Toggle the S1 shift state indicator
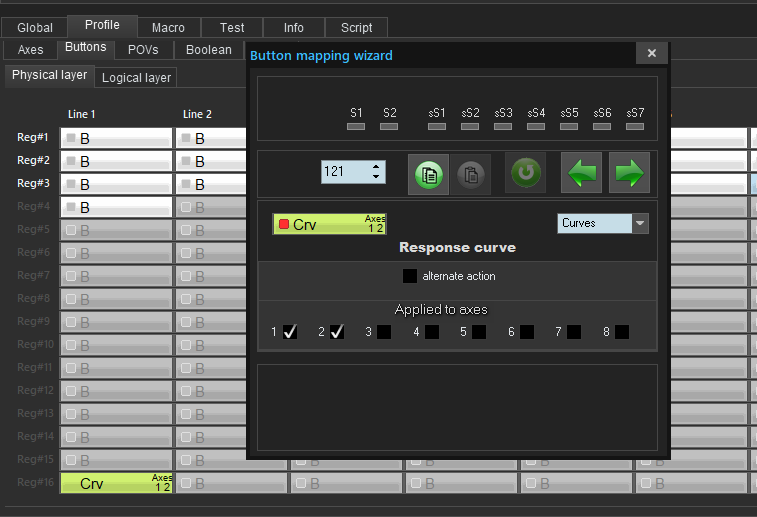This screenshot has width=757, height=517. [x=356, y=127]
